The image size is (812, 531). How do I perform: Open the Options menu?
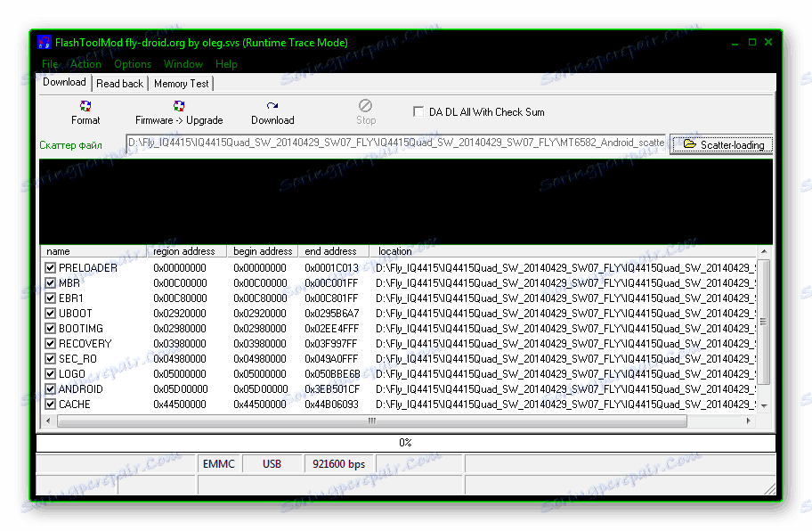click(132, 63)
